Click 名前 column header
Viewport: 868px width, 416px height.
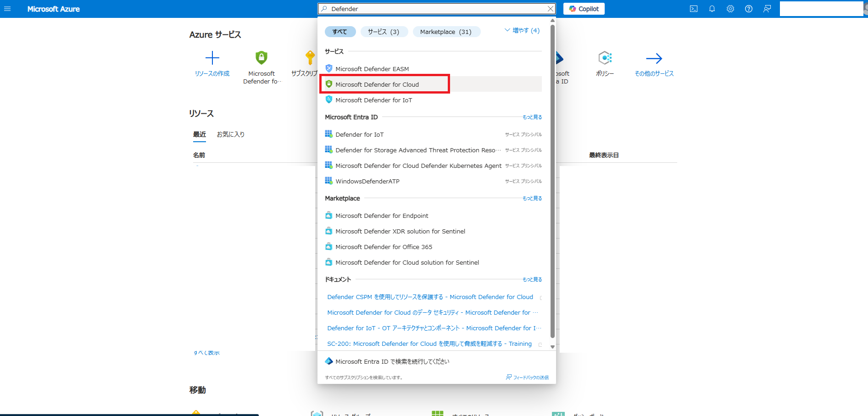tap(199, 155)
